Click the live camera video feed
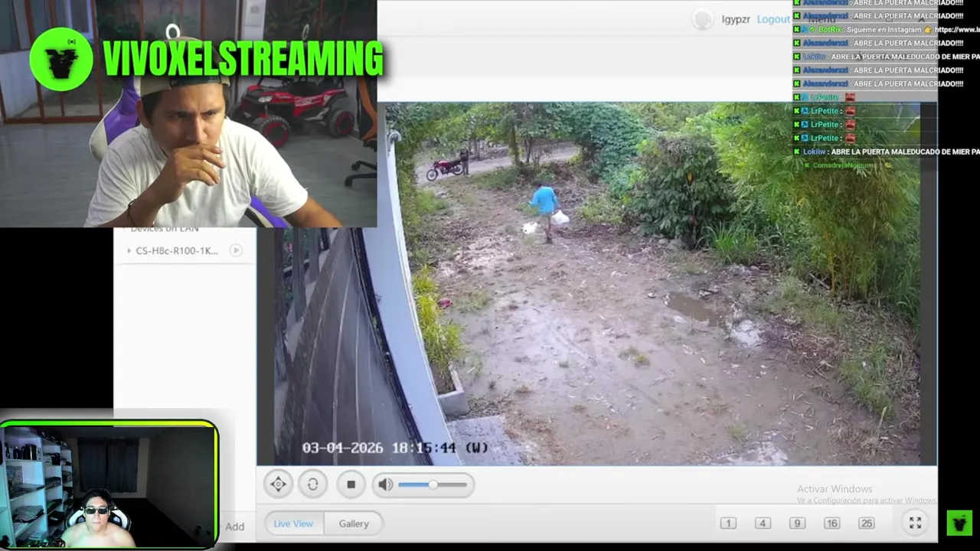Viewport: 980px width, 551px height. [x=597, y=284]
